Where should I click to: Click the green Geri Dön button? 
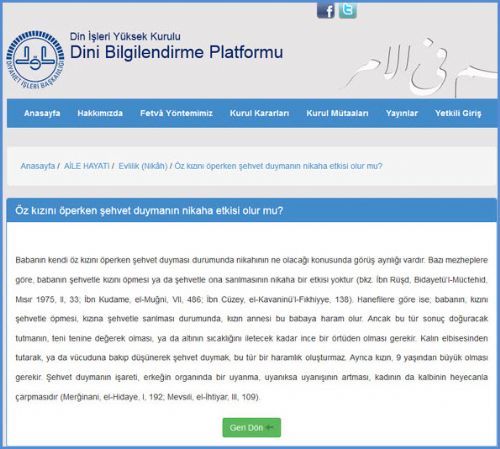point(252,427)
